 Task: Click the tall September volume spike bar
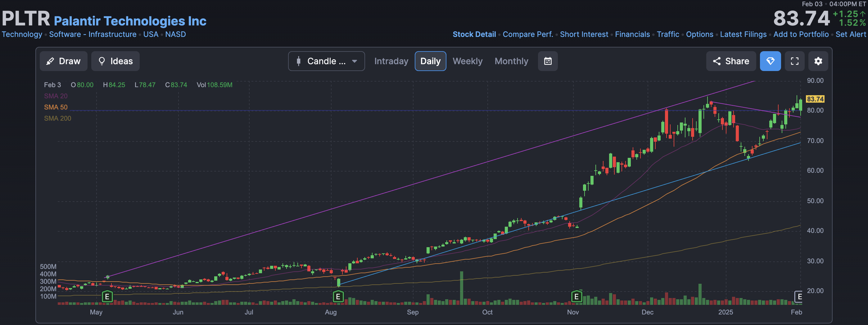(x=461, y=288)
